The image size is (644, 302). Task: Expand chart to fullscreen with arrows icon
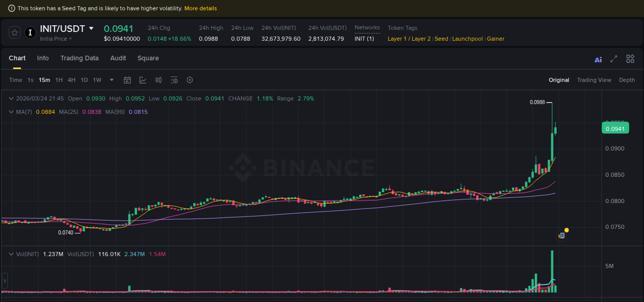[x=614, y=59]
